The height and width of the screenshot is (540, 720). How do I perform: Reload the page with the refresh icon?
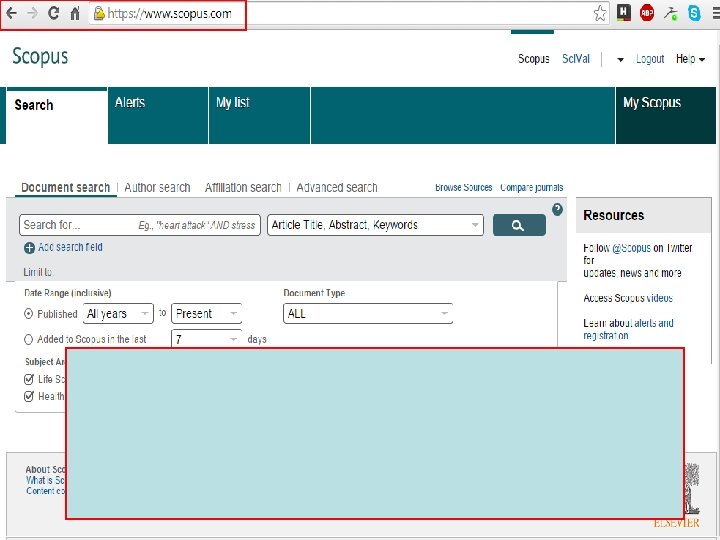tap(53, 13)
